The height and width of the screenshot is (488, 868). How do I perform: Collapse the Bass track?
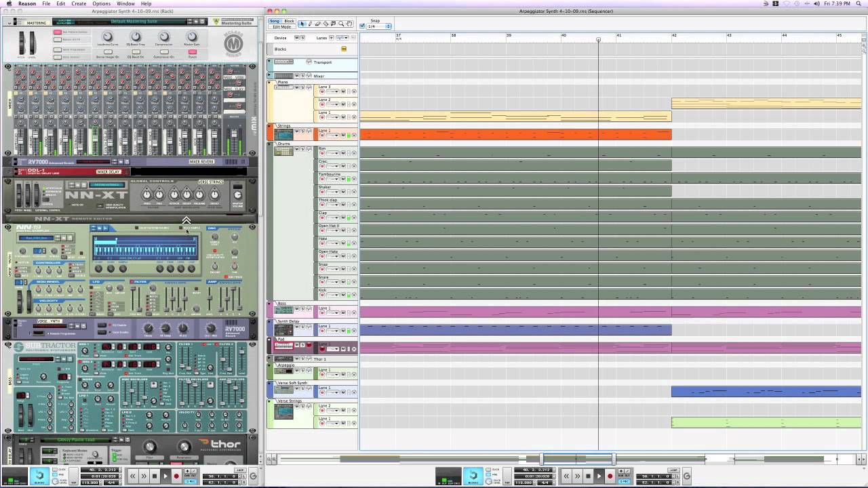(x=269, y=304)
